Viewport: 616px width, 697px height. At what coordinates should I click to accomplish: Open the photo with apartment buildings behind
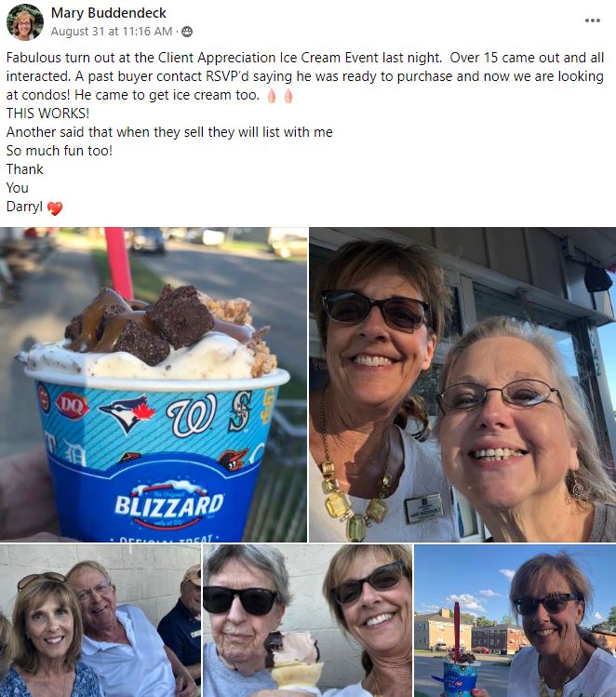(516, 621)
